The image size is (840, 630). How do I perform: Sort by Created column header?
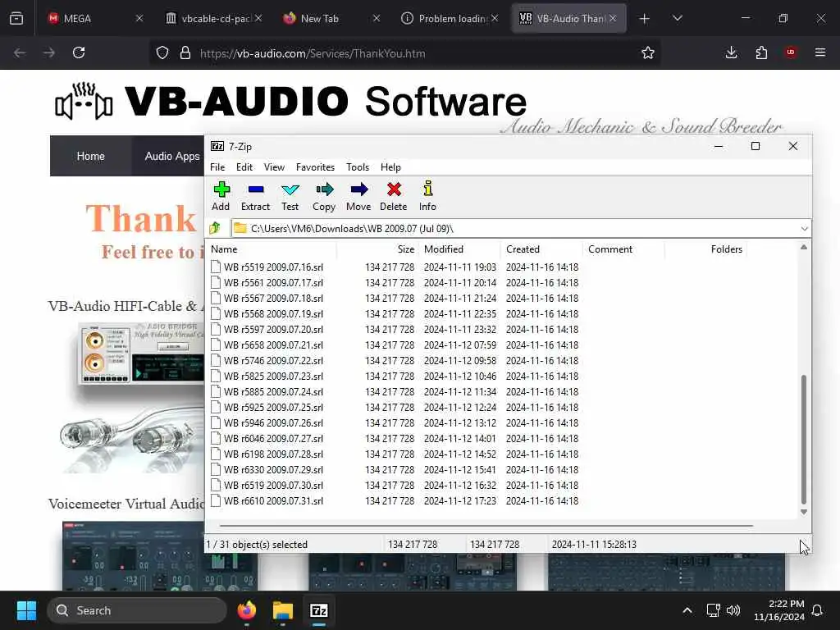541,249
